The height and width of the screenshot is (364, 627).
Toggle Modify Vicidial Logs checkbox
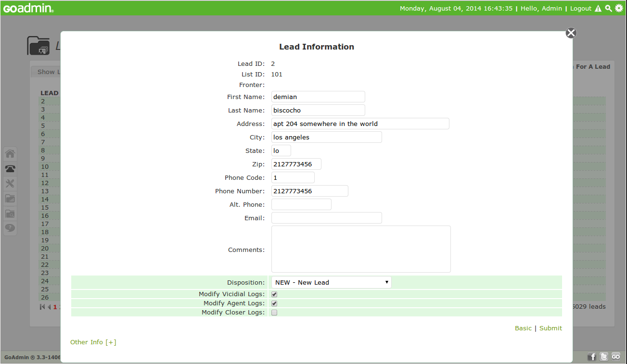click(274, 294)
